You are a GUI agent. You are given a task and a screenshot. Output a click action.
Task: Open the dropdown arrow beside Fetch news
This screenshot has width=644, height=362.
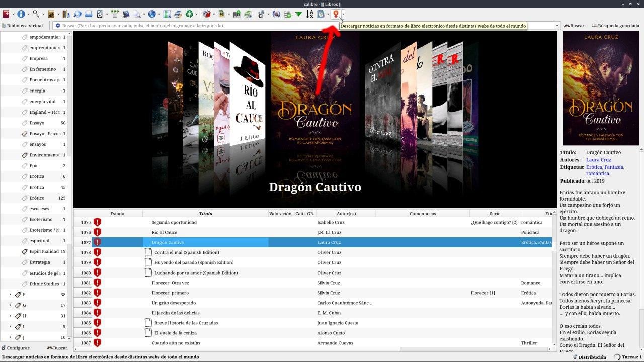pos(343,15)
